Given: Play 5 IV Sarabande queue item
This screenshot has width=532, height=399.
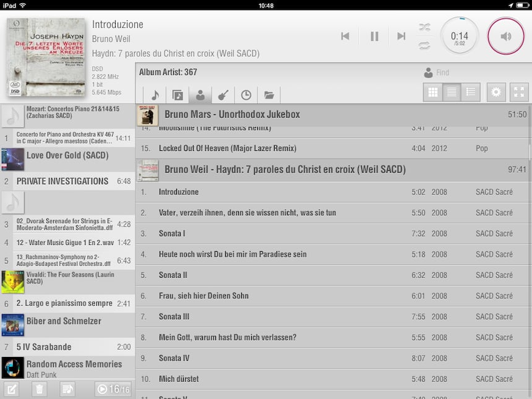Looking at the screenshot, I should (x=67, y=347).
